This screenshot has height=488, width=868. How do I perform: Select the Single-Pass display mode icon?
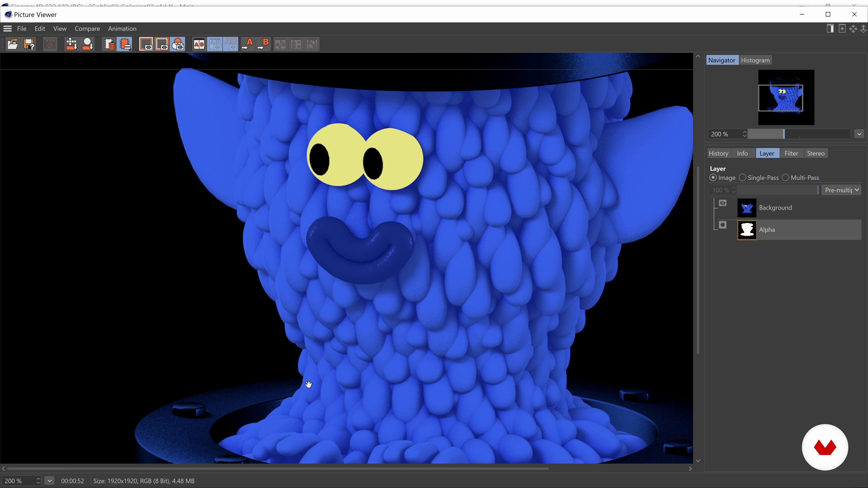162,45
